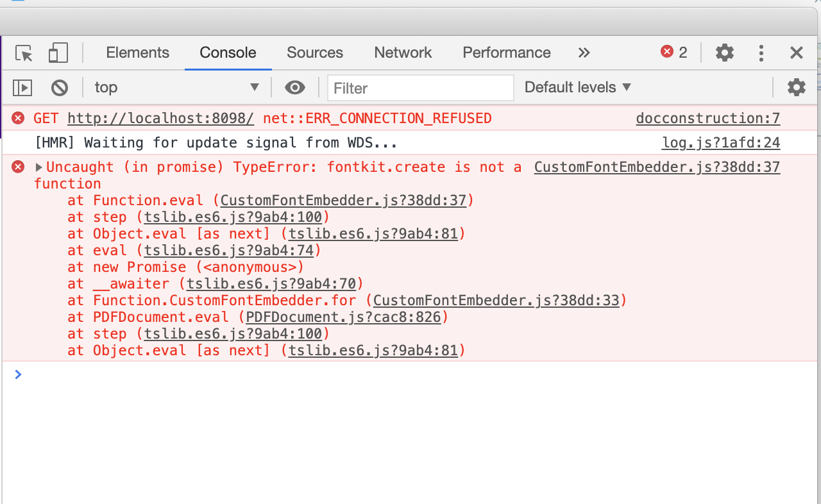
Task: Click inside the Filter input field
Action: pos(420,87)
